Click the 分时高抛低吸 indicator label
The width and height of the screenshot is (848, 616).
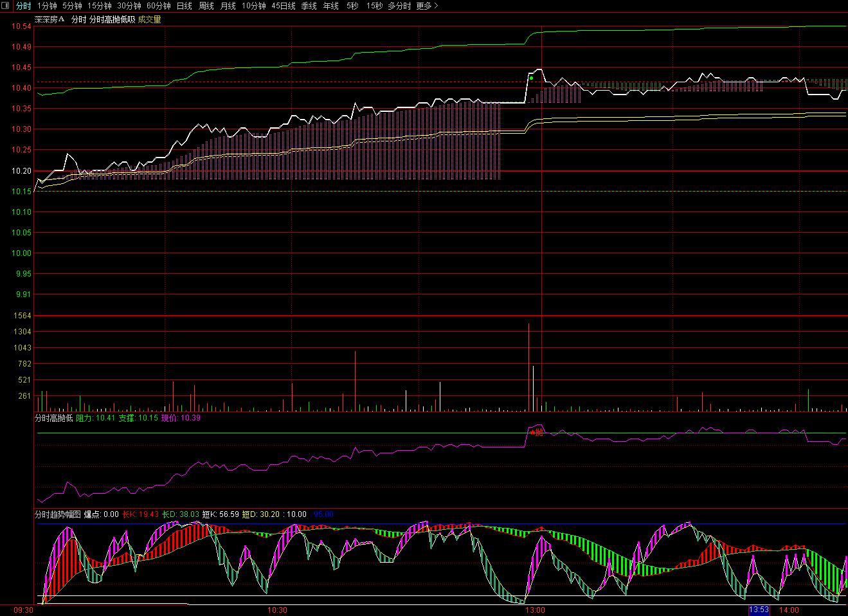point(112,20)
